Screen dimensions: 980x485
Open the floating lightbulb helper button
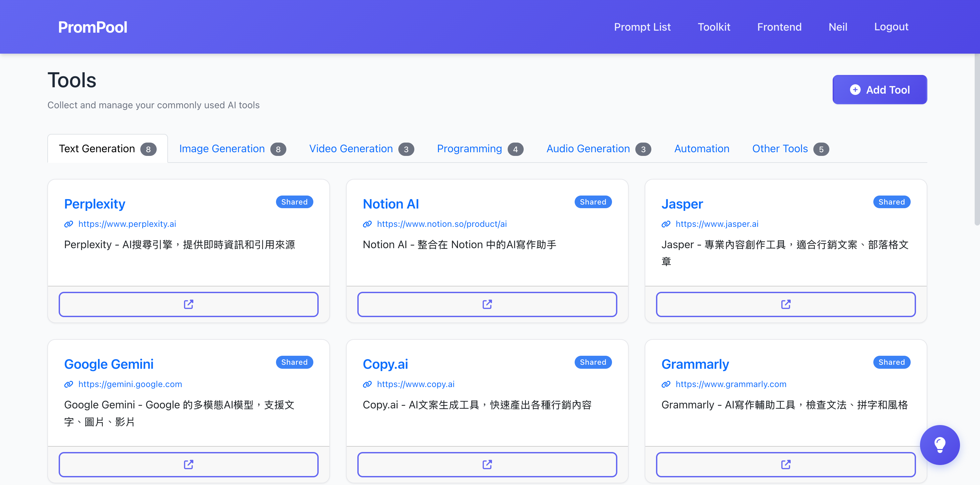(940, 445)
